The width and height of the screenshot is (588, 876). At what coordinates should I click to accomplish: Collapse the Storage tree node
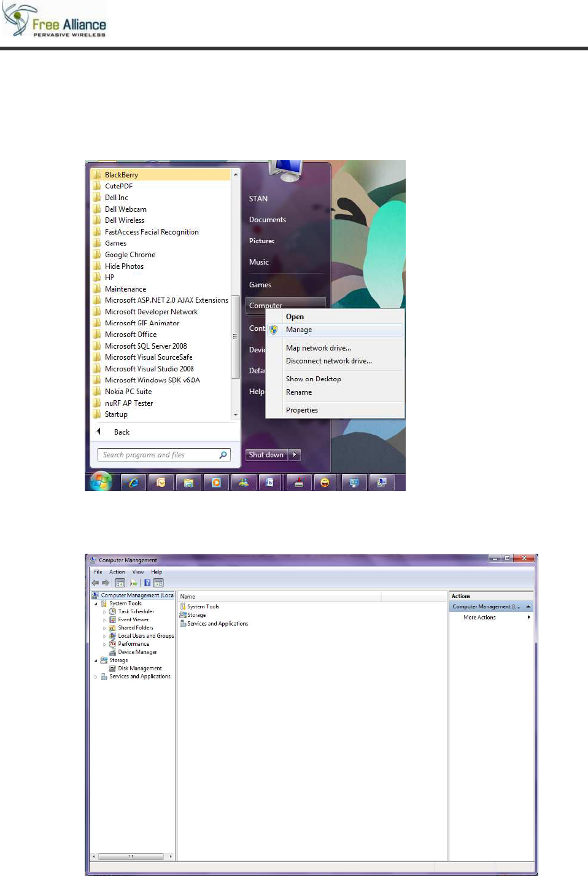96,661
